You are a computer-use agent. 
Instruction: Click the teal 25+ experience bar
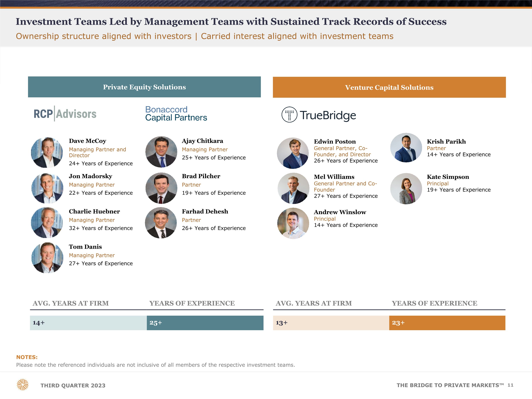click(x=205, y=323)
